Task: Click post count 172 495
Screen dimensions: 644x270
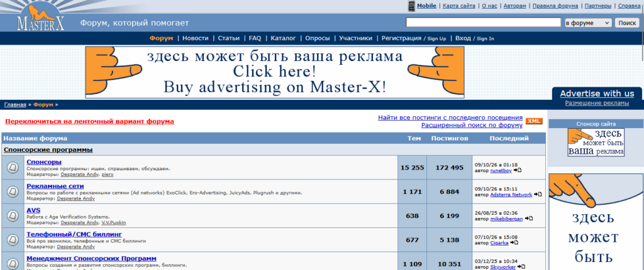Action: pos(449,168)
